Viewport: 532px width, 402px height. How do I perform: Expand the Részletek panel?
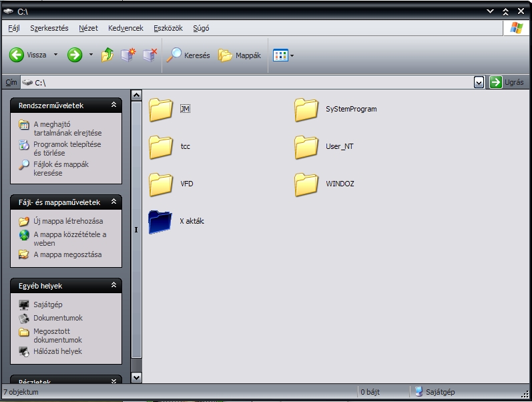coord(113,381)
